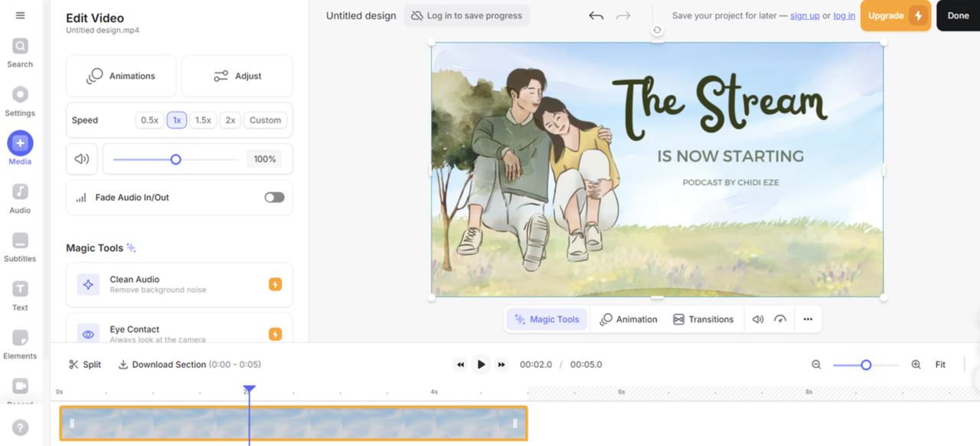
Task: Open the Elements sidebar panel
Action: click(x=20, y=345)
